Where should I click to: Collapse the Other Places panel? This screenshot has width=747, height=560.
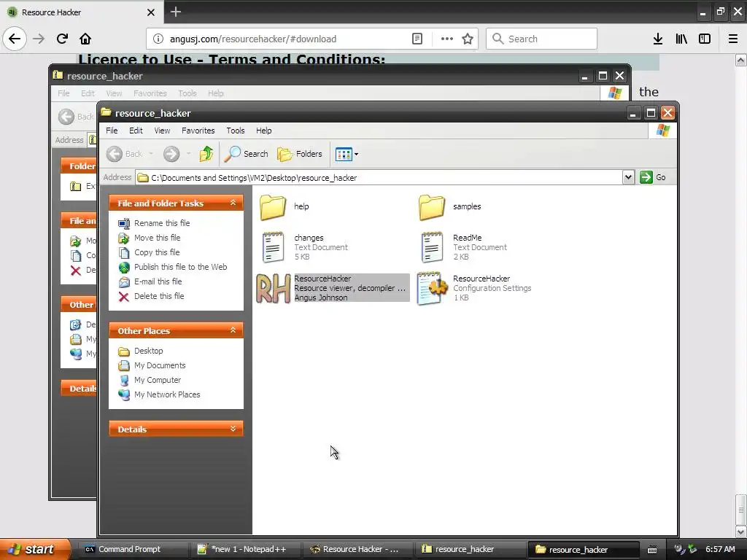click(233, 330)
